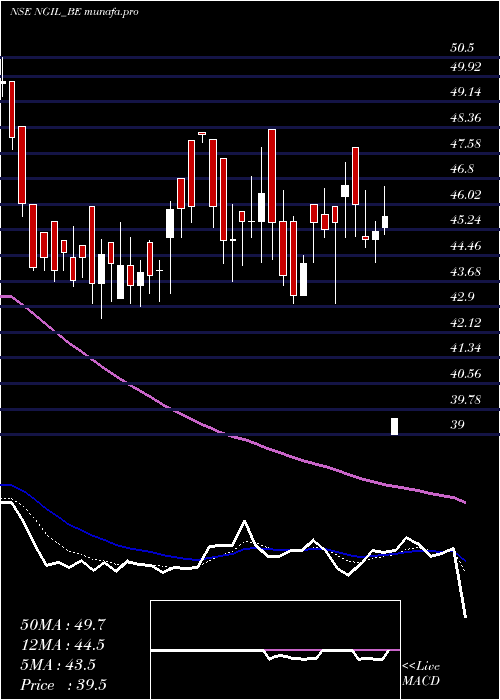Select the 46.8 price axis label
This screenshot has width=500, height=700.
462,169
